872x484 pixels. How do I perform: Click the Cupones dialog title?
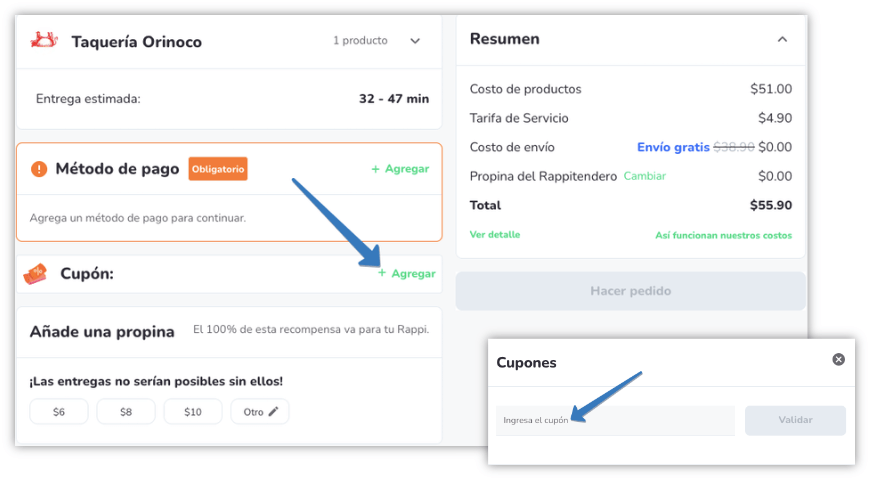tap(526, 363)
